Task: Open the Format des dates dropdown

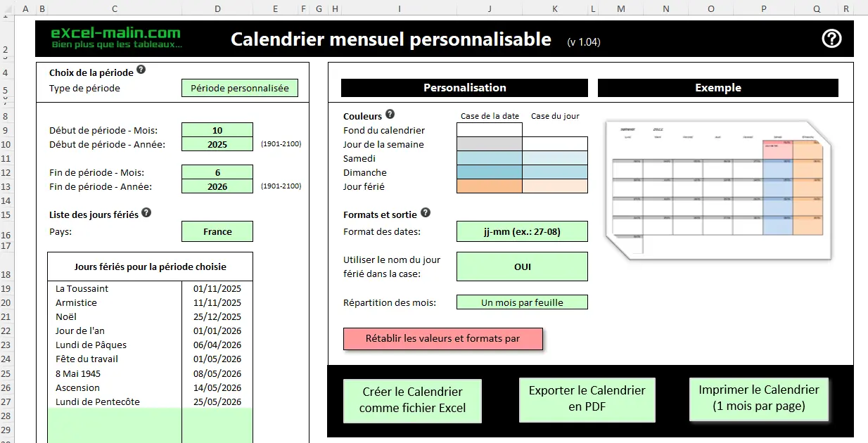Action: tap(522, 231)
